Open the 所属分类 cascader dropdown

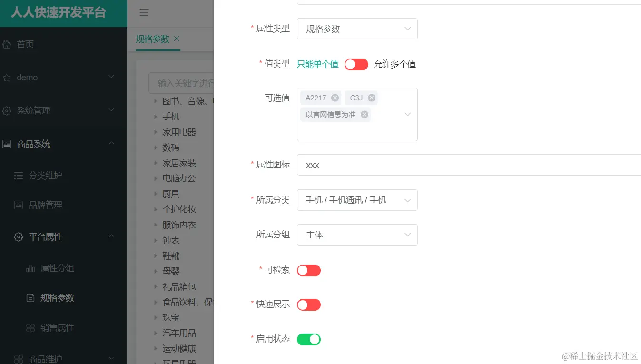[x=357, y=200]
